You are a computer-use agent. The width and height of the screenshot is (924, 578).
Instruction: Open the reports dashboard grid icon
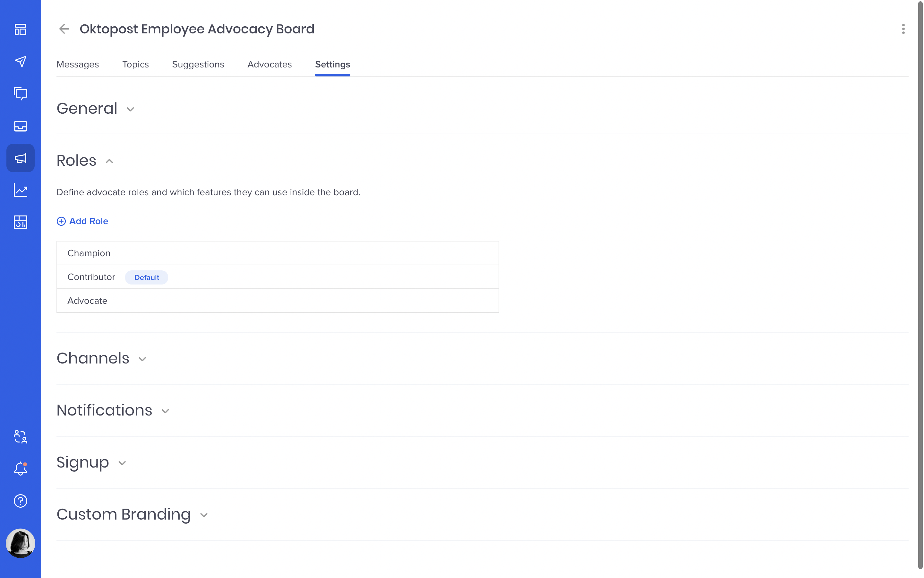pos(20,222)
